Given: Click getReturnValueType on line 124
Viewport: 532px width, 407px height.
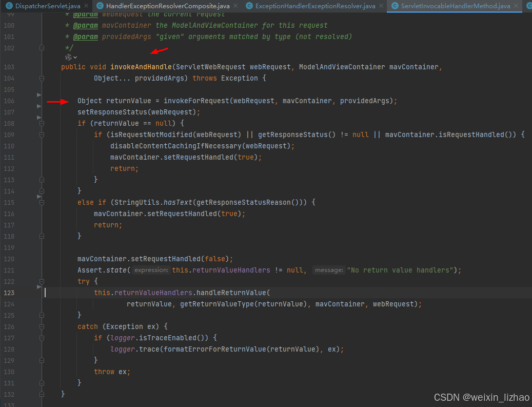Looking at the screenshot, I should coord(217,304).
